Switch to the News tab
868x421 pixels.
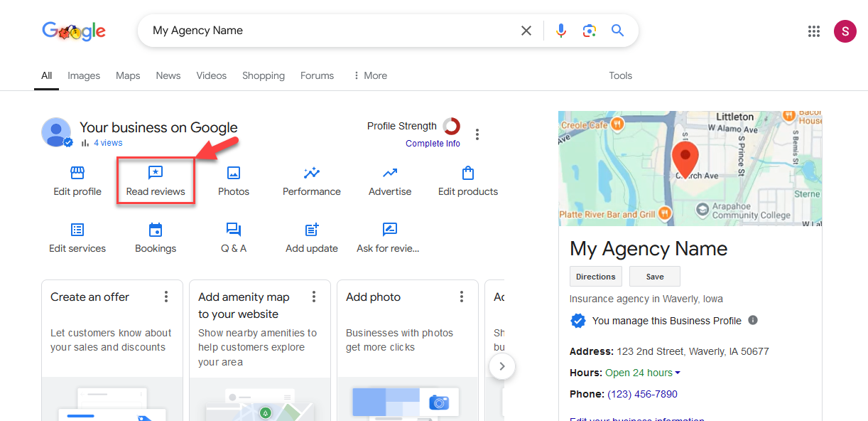pos(168,75)
